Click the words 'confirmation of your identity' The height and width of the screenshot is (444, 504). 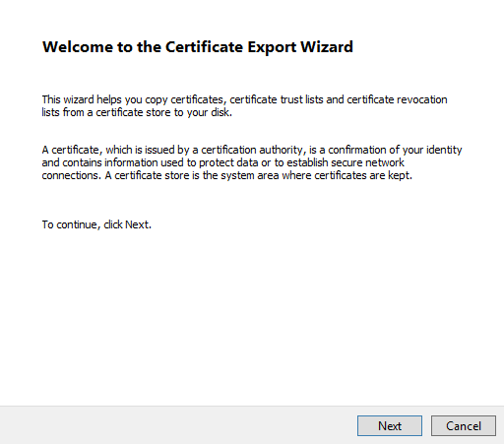pos(395,150)
